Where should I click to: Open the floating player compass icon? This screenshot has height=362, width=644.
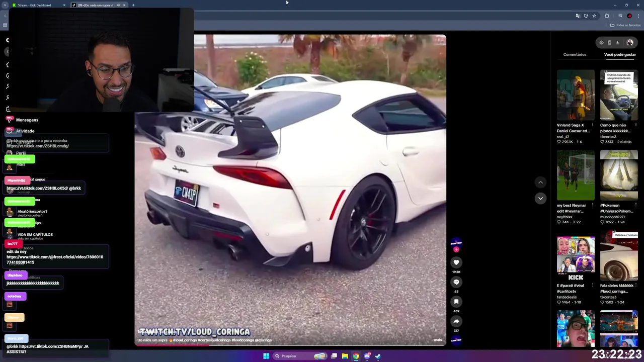tap(601, 43)
